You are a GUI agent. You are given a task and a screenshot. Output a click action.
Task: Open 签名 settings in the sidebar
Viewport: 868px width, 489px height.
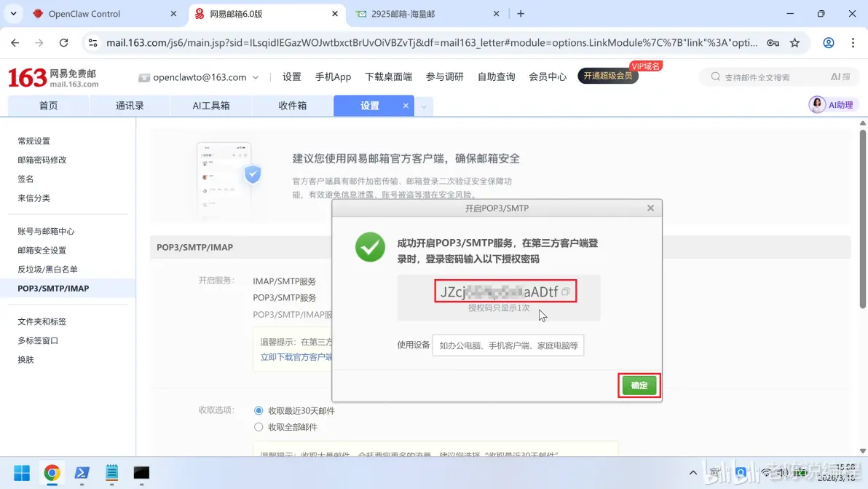coord(25,179)
